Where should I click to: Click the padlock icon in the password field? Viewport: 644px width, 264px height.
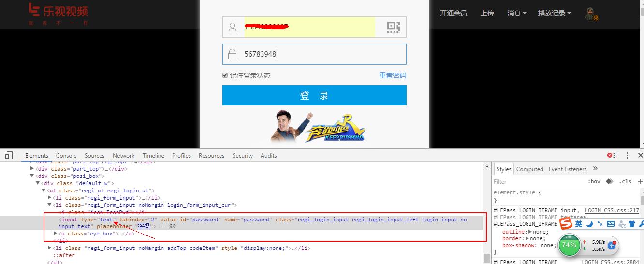233,54
